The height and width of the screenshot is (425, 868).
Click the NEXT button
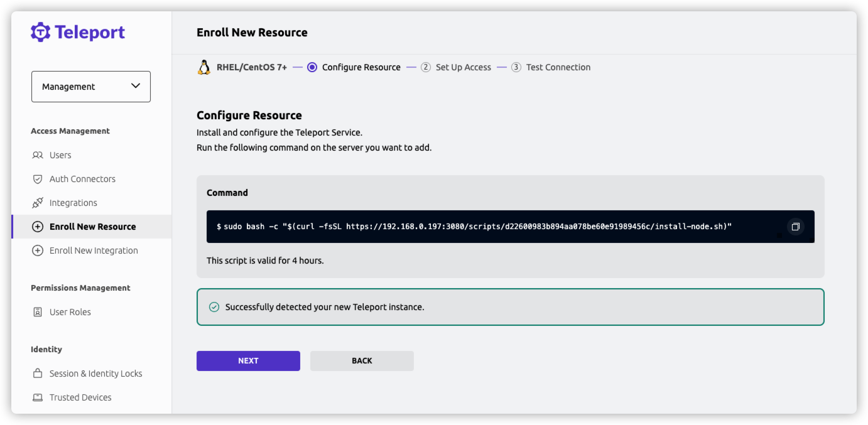point(248,361)
